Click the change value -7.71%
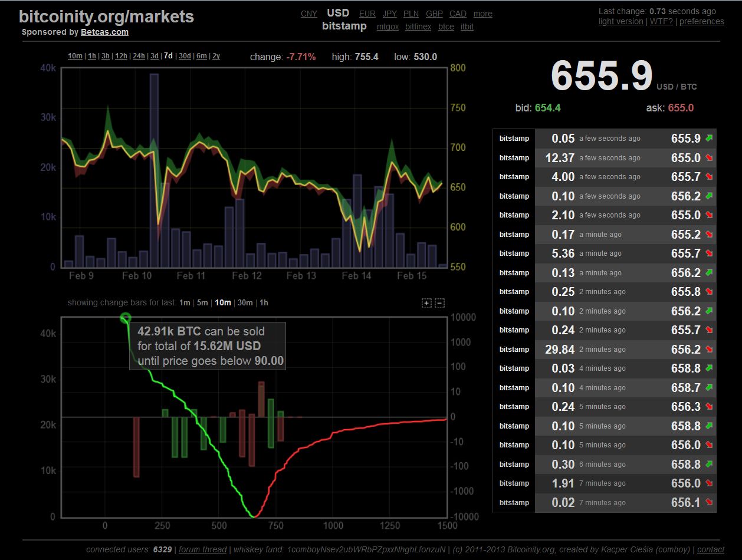Screen dimensions: 742x560 (301, 57)
